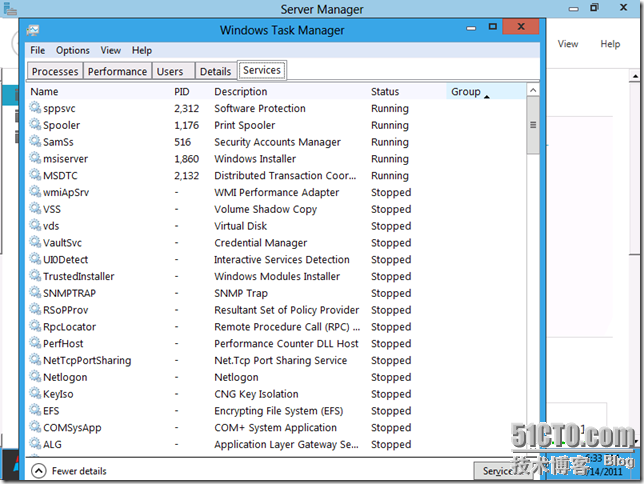Select the Interactive Services Detection description
The height and width of the screenshot is (484, 644).
click(x=282, y=260)
